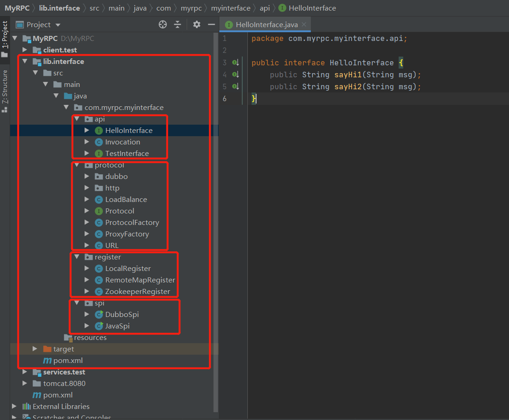Open the Project view dropdown
The height and width of the screenshot is (420, 509).
tap(58, 25)
